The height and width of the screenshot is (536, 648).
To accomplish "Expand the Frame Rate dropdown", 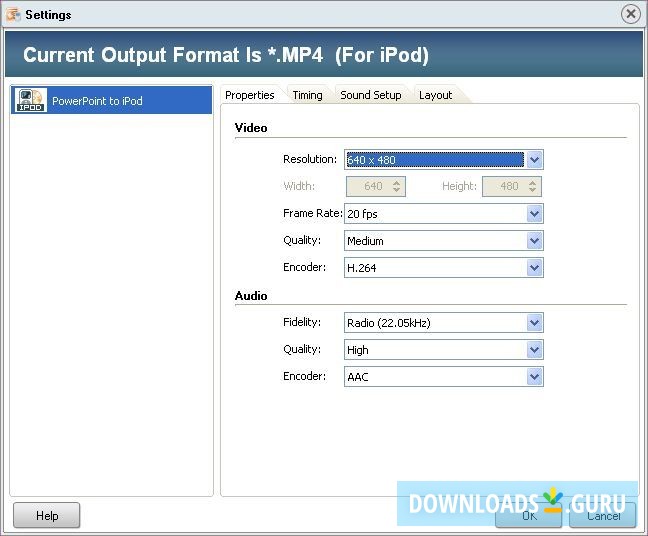I will click(x=534, y=214).
